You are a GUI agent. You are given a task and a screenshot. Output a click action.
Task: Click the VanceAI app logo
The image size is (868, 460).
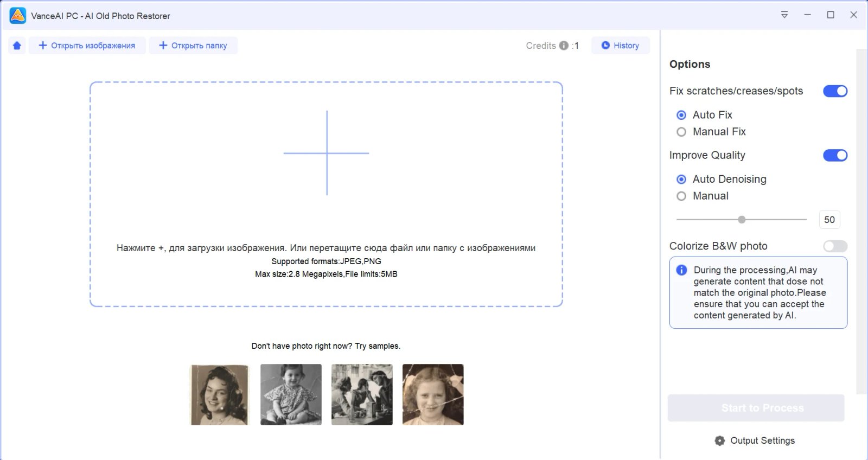17,16
